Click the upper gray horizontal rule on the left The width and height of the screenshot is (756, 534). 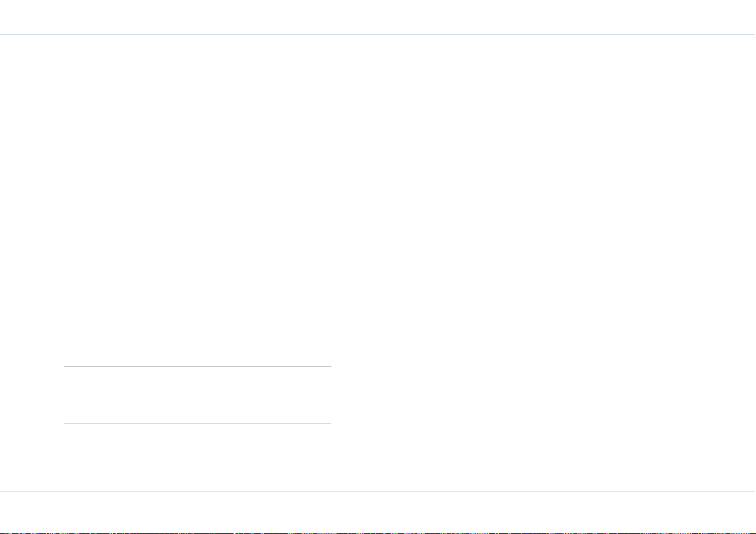pyautogui.click(x=197, y=366)
